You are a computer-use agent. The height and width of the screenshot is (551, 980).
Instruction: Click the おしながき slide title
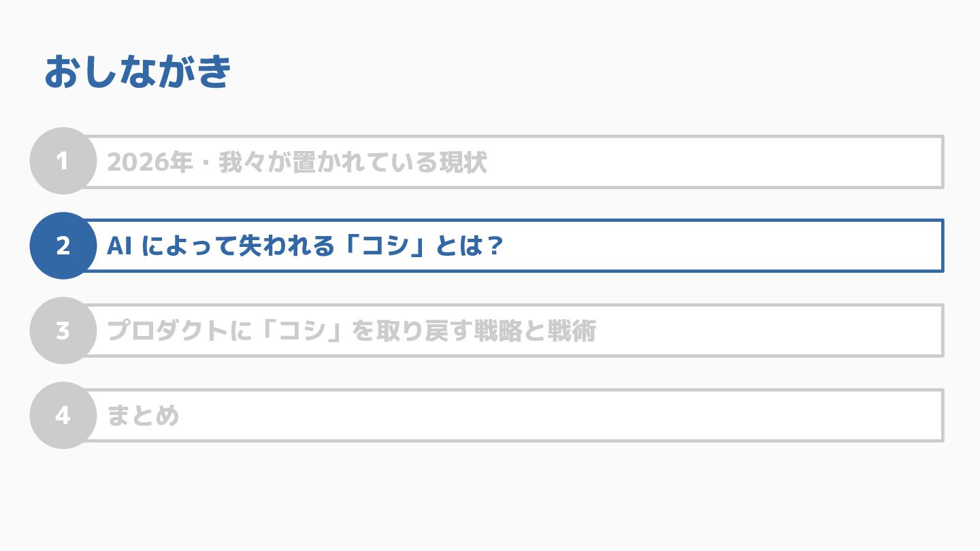click(138, 72)
